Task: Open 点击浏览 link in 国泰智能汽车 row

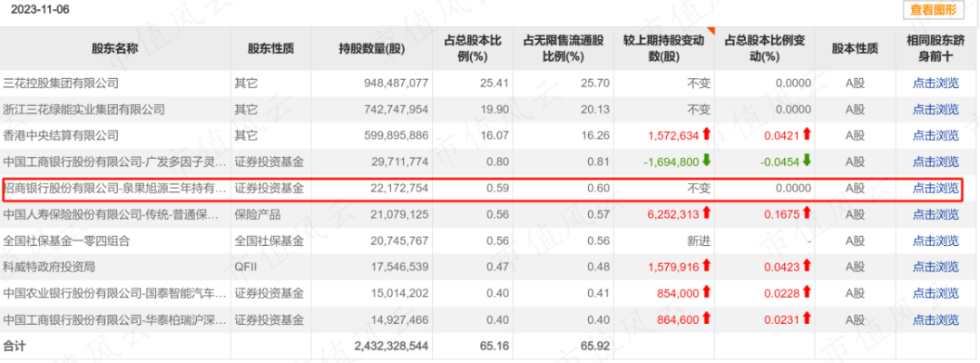Action: coord(936,294)
